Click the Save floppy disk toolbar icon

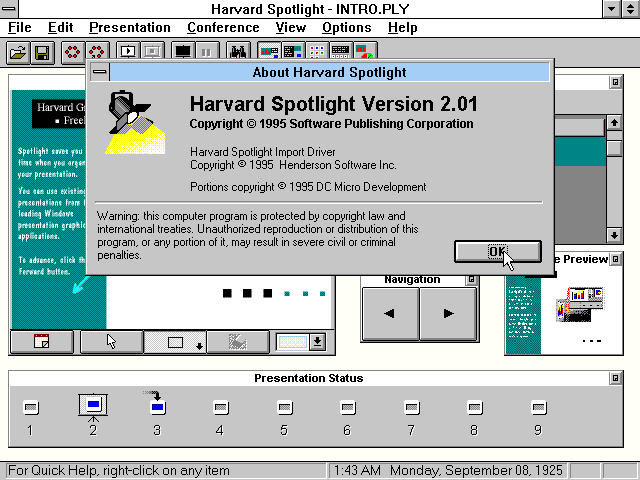(x=42, y=52)
